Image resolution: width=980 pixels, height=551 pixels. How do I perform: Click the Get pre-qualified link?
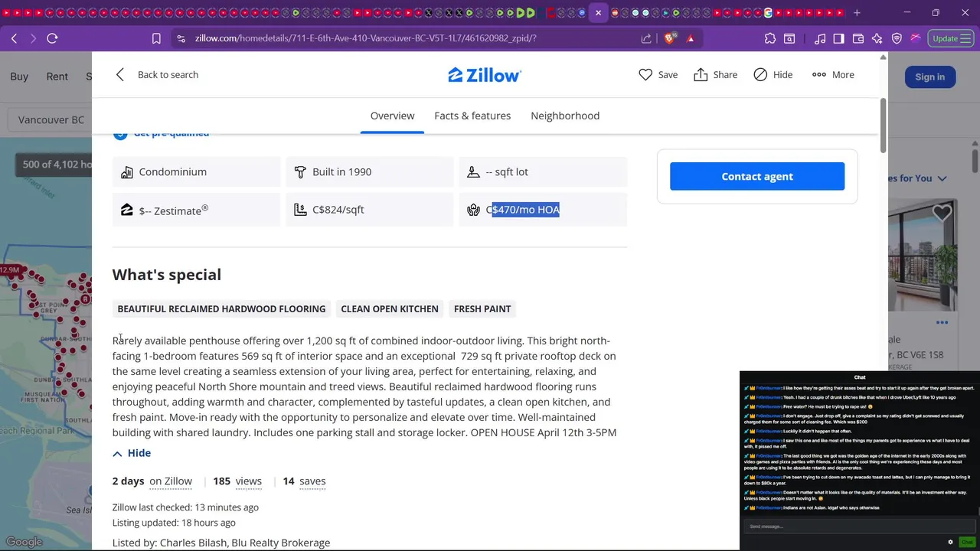tap(171, 134)
